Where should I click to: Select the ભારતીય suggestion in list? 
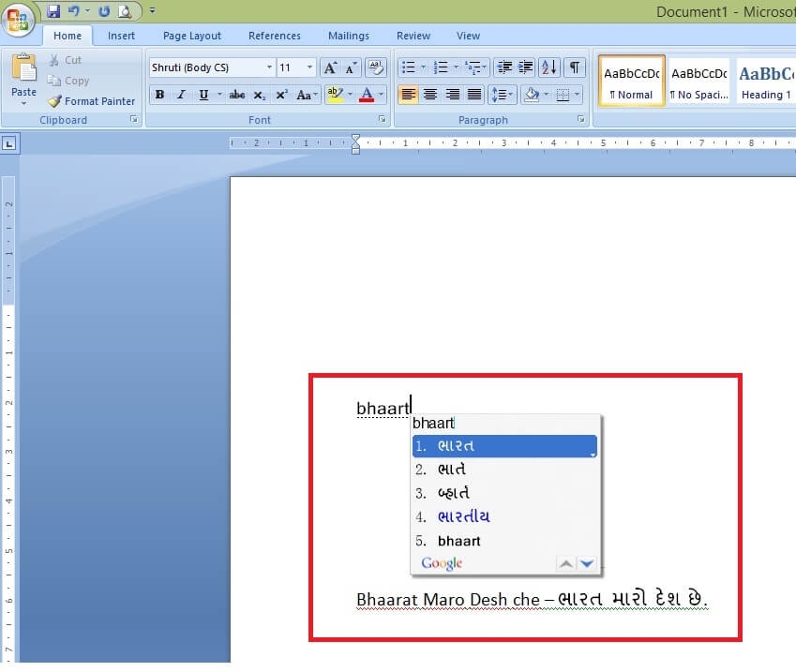point(463,516)
